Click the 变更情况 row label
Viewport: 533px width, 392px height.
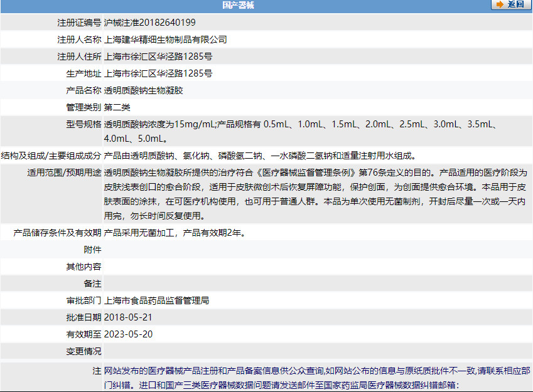click(83, 351)
